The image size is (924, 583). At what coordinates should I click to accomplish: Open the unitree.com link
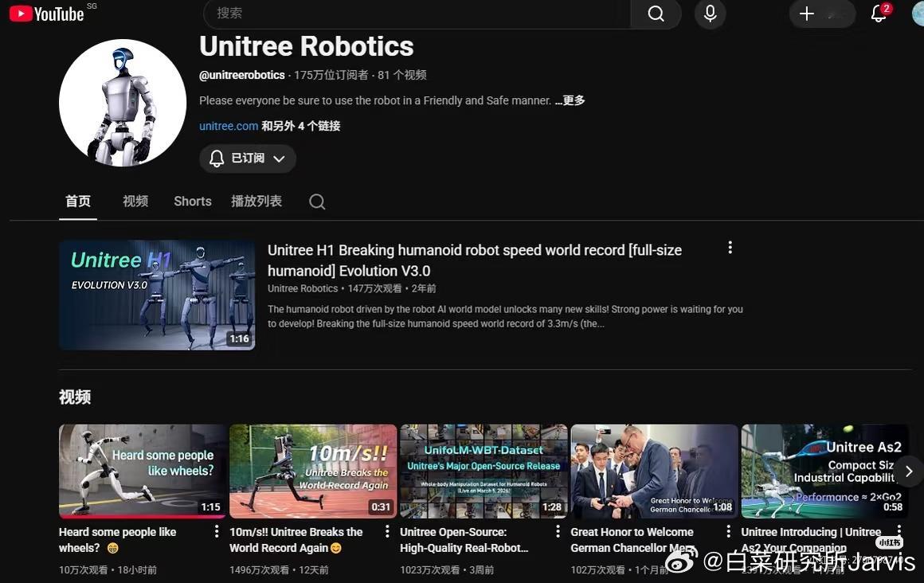click(x=229, y=126)
